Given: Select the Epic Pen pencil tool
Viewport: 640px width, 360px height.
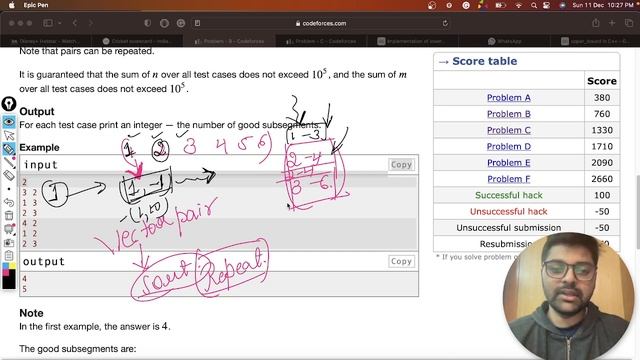Looking at the screenshot, I should pos(9,162).
